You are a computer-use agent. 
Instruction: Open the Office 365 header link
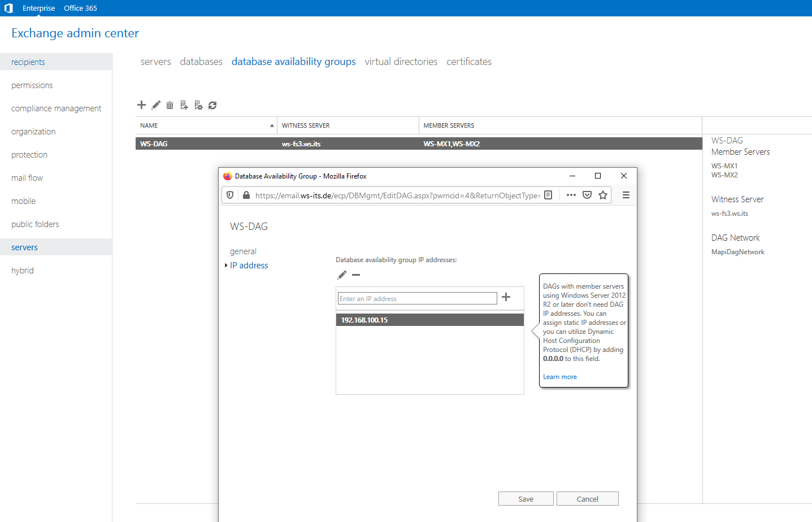(80, 8)
